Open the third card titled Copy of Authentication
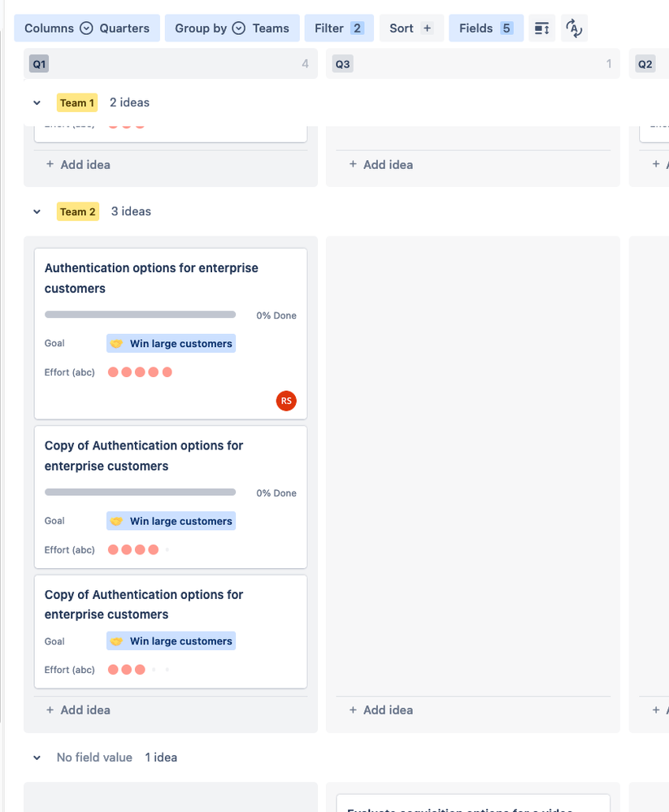The image size is (669, 812). pos(171,632)
